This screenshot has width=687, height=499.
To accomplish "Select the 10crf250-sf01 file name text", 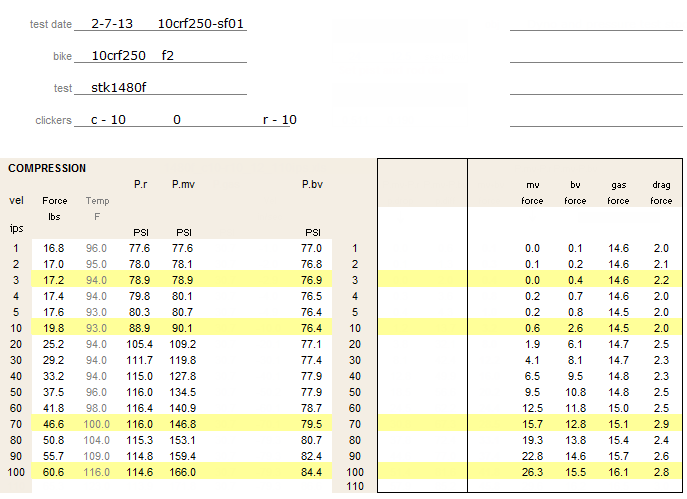I will coord(201,22).
